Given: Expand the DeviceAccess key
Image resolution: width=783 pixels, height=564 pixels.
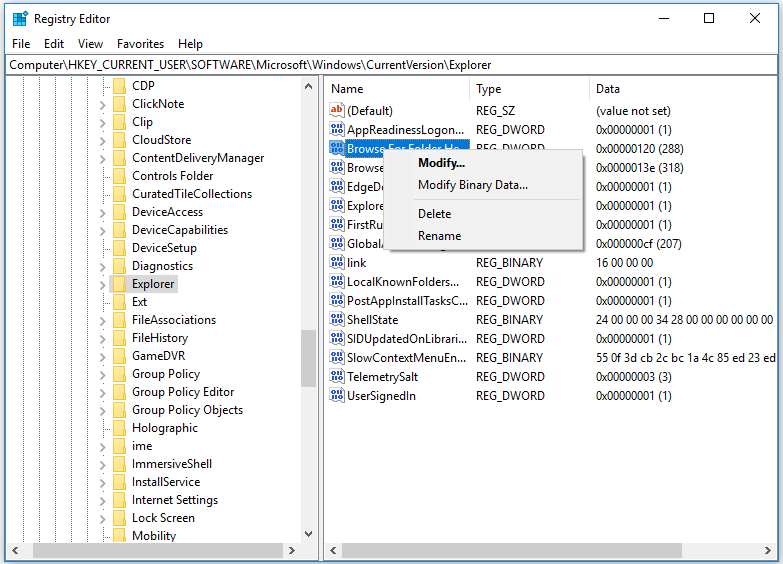Looking at the screenshot, I should click(x=102, y=212).
